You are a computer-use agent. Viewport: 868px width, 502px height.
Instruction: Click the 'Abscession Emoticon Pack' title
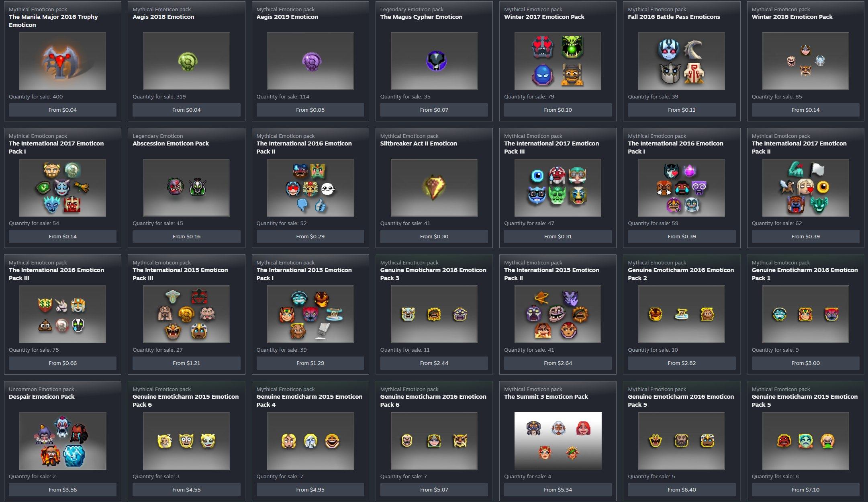point(171,143)
